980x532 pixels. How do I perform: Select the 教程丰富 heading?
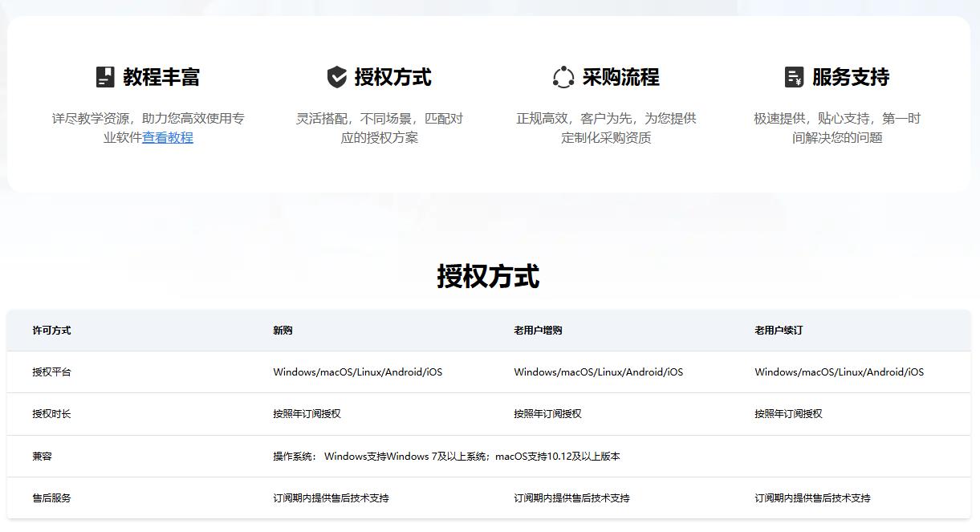[x=161, y=77]
